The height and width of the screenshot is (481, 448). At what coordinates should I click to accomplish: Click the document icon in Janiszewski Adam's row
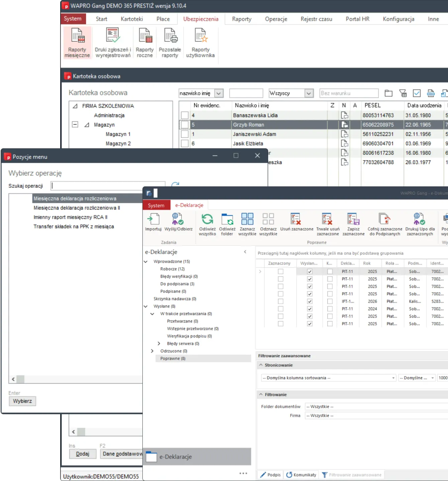344,134
